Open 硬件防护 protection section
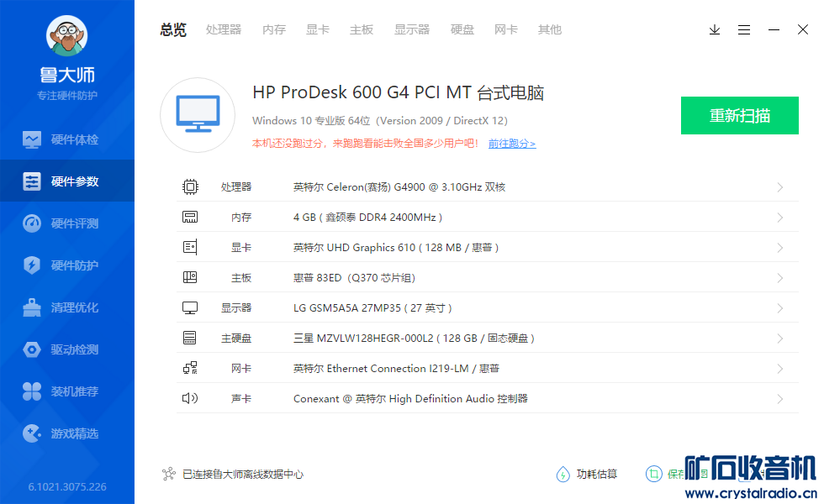The image size is (824, 504). (67, 265)
